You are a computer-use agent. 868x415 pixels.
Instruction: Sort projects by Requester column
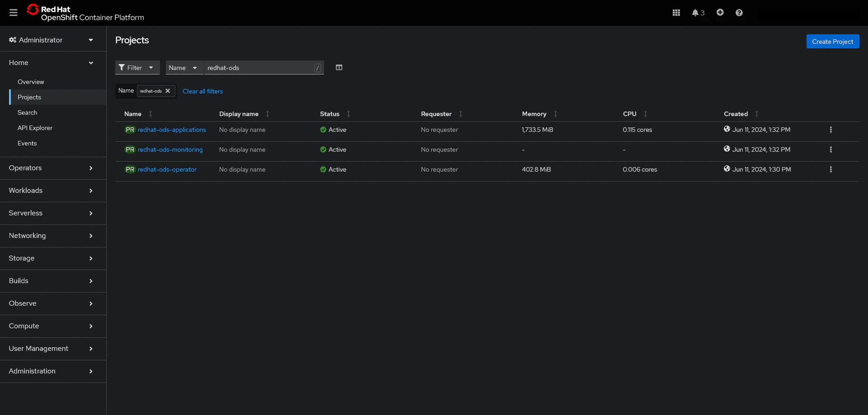coord(442,114)
